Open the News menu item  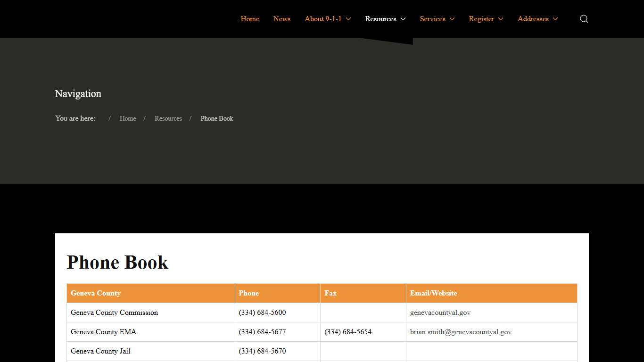pyautogui.click(x=281, y=19)
